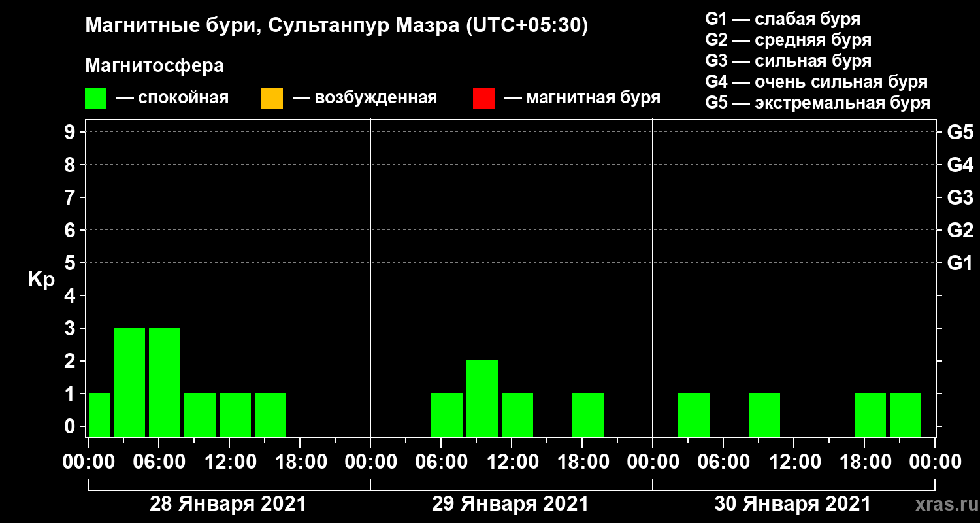The image size is (980, 523).
Task: Click the '18:00' time label under 29 January
Action: click(582, 462)
